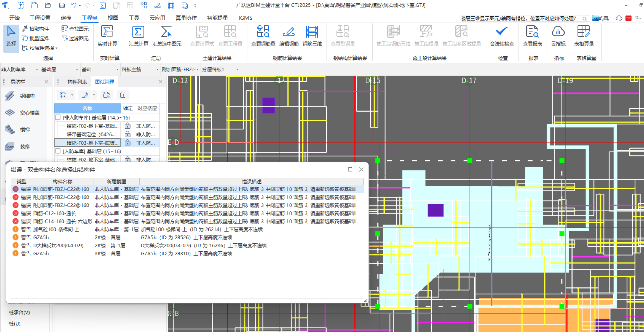Click 拾取构件 pick component tool
Image resolution: width=644 pixels, height=332 pixels.
coord(36,29)
